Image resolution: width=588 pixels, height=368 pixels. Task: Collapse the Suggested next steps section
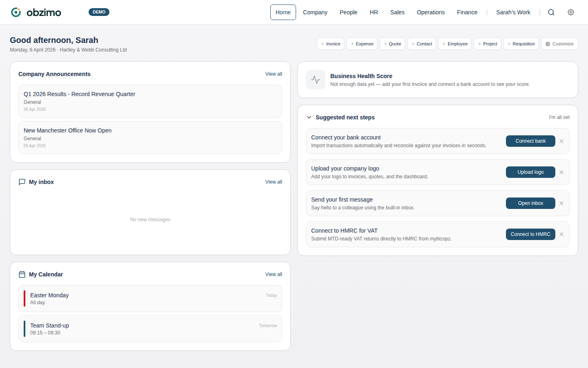pyautogui.click(x=309, y=117)
